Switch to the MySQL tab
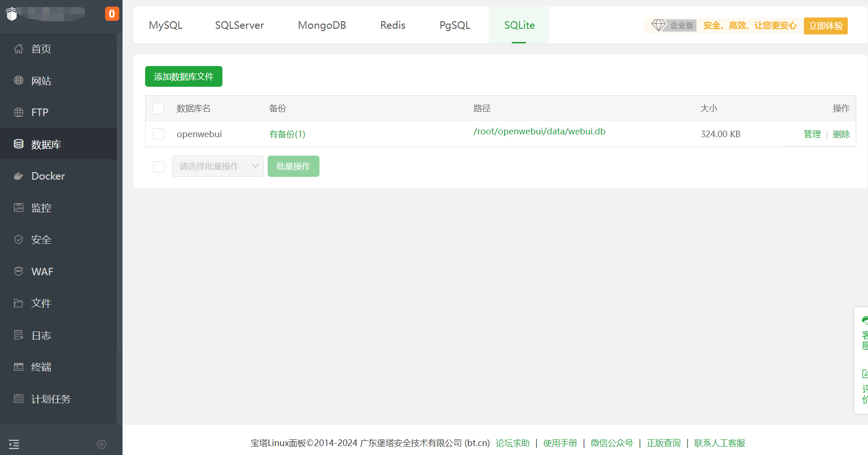Viewport: 868px width, 455px height. [165, 25]
